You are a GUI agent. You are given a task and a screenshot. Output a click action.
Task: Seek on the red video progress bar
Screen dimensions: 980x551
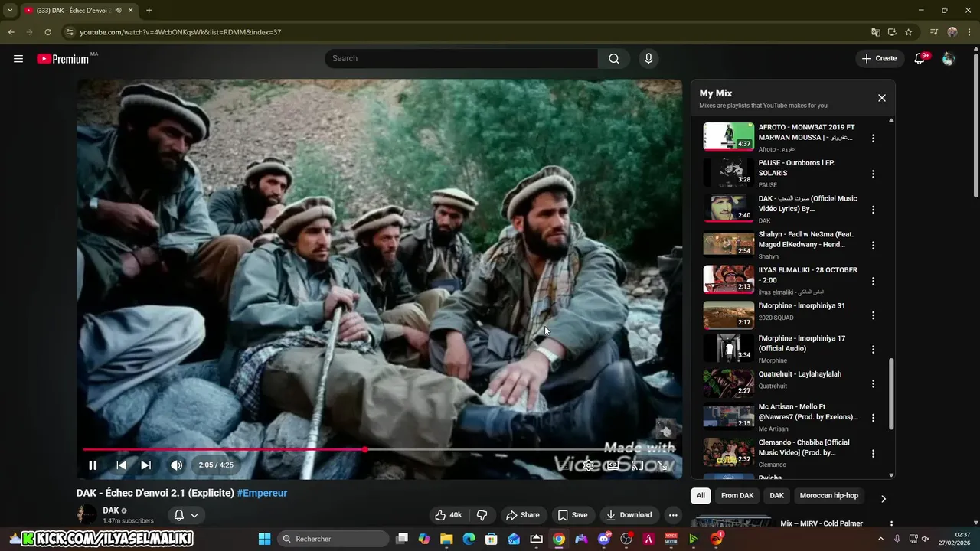coord(379,449)
